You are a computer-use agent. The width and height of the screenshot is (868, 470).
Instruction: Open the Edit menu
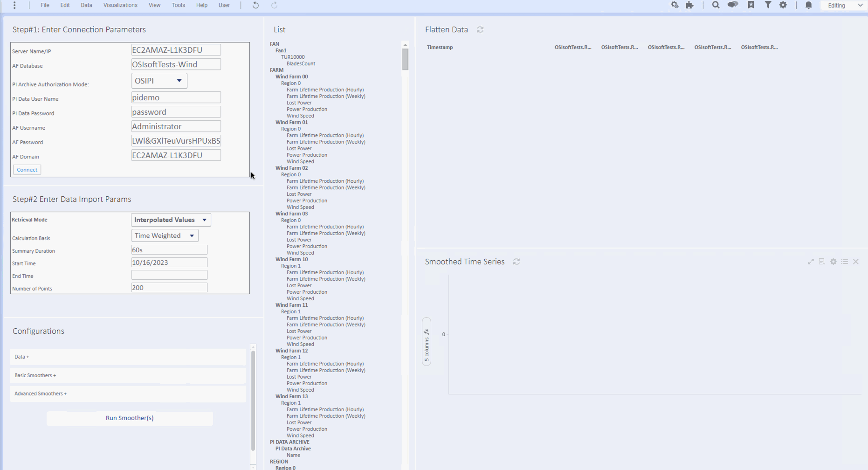pos(65,5)
